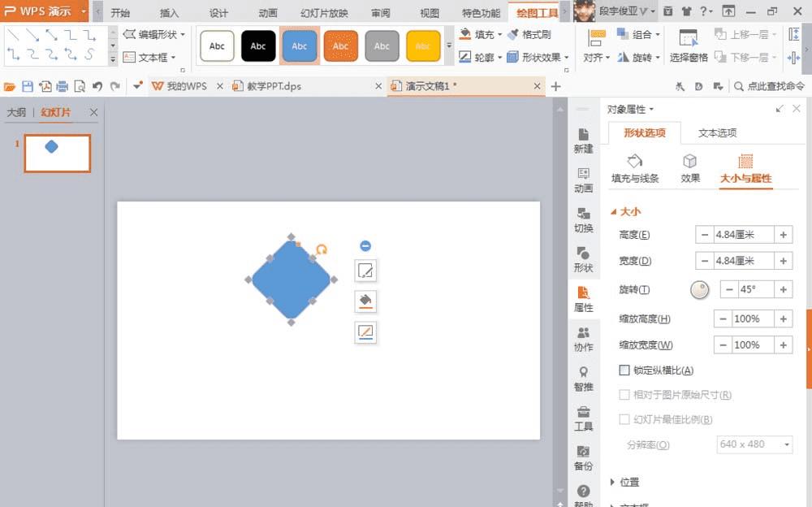Open 分辨率 640 x 480 dropdown
The height and width of the screenshot is (507, 812).
tap(754, 444)
